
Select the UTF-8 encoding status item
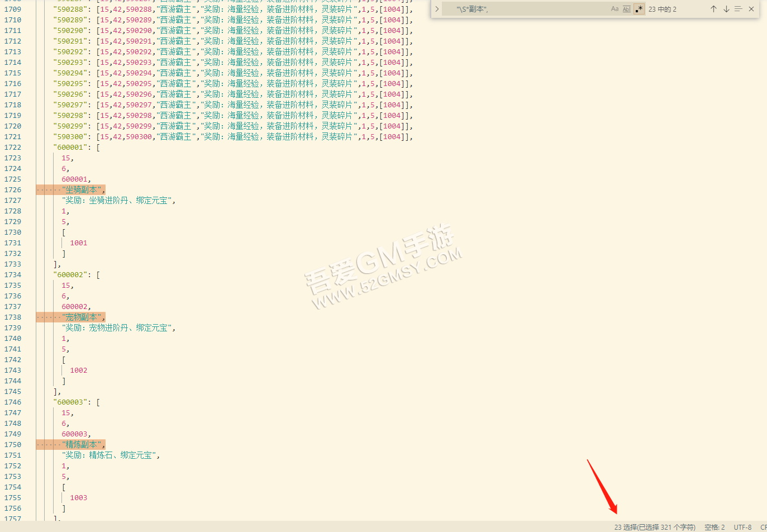click(742, 527)
